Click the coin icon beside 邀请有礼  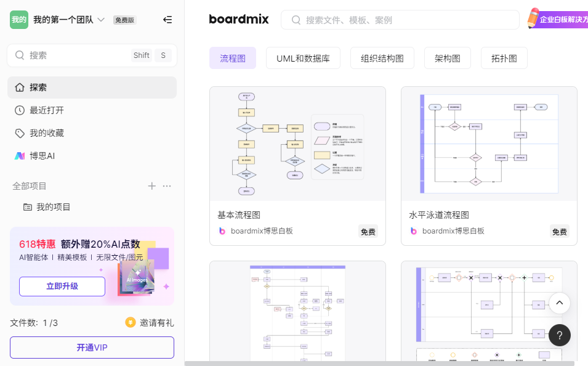tap(131, 322)
